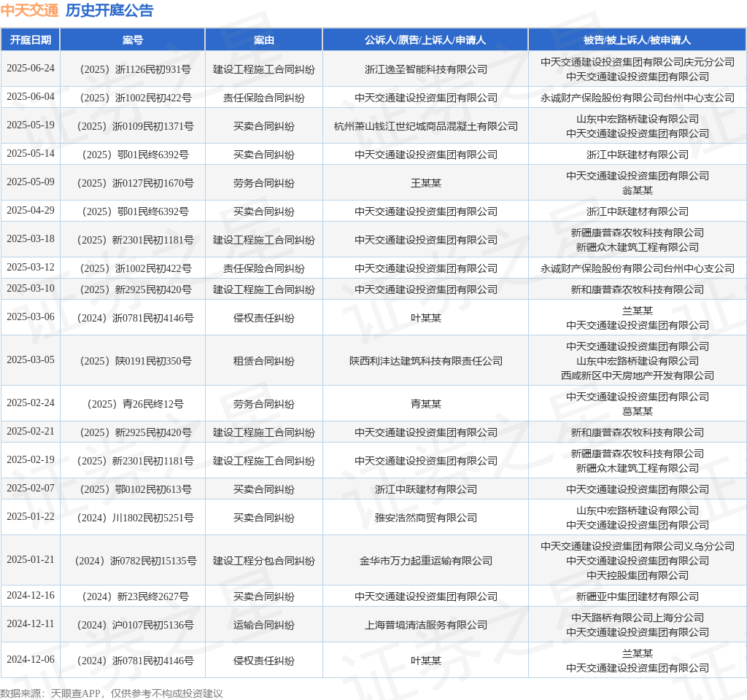
Task: Click case number (2025)浙1126民初931号
Action: (133, 69)
